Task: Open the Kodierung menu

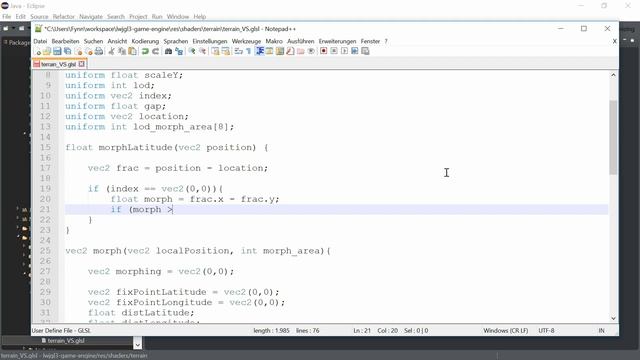Action: pyautogui.click(x=145, y=41)
